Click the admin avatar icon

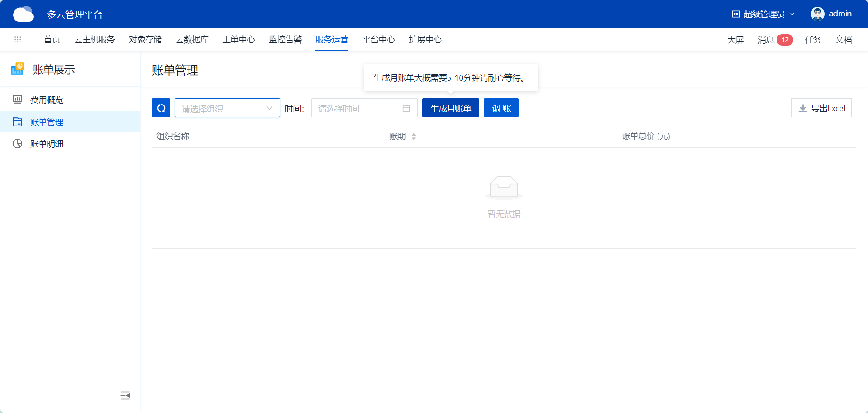(817, 14)
